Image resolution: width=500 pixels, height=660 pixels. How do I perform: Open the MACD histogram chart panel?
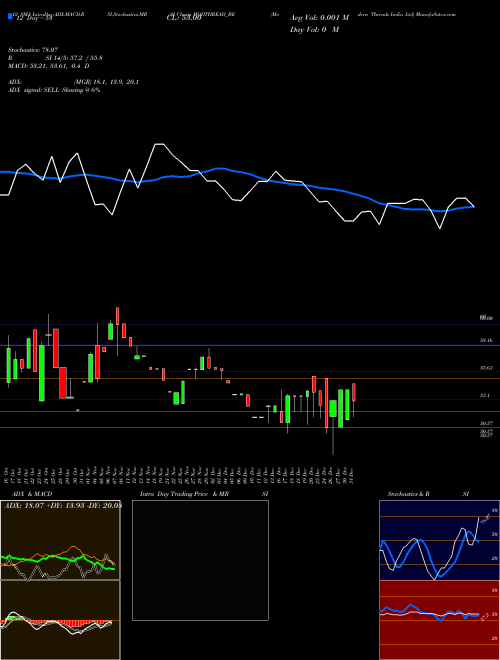60,620
